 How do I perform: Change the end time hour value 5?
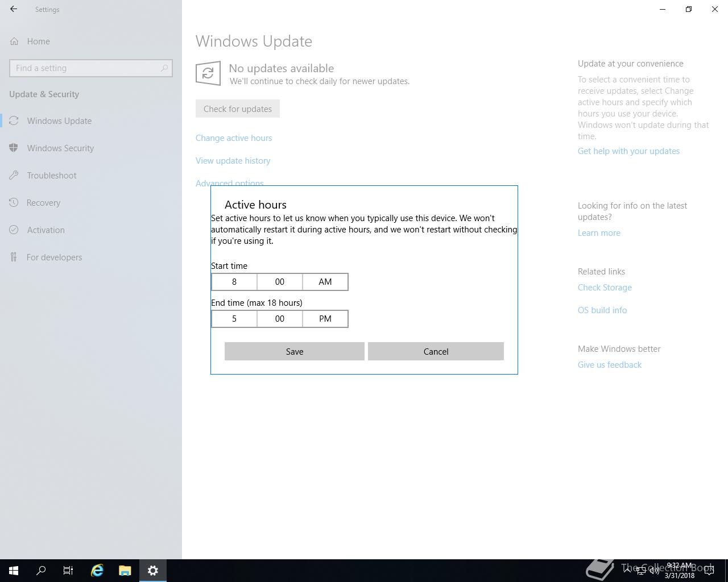click(234, 319)
